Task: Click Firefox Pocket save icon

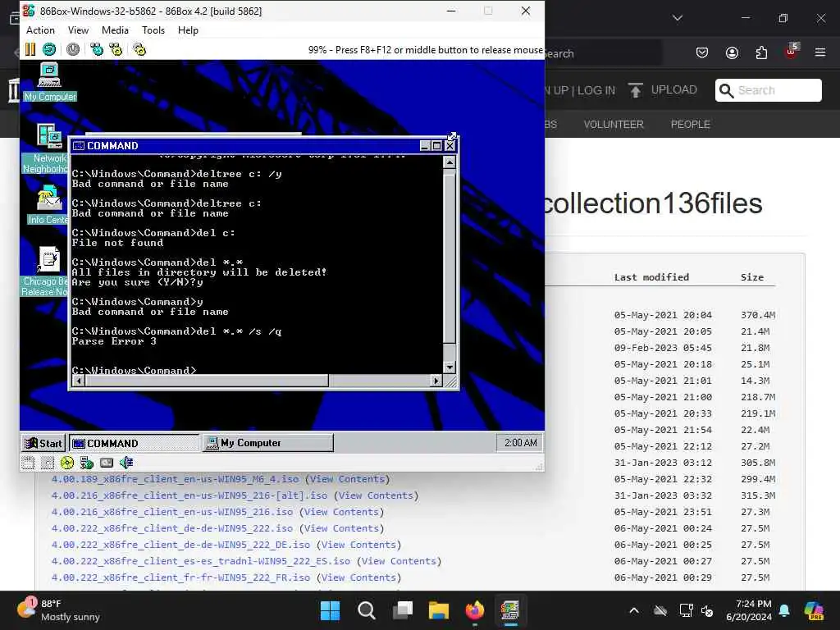Action: click(702, 53)
